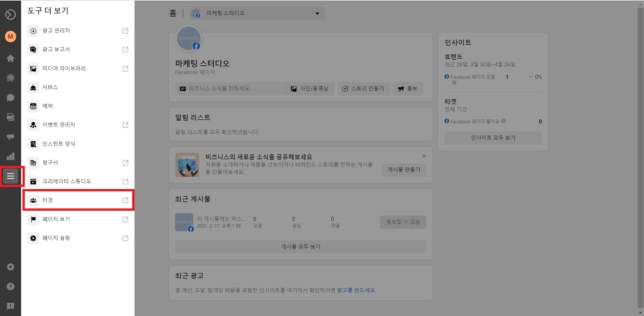Click 게시물 모두 보기 button
The height and width of the screenshot is (316, 644).
click(301, 247)
